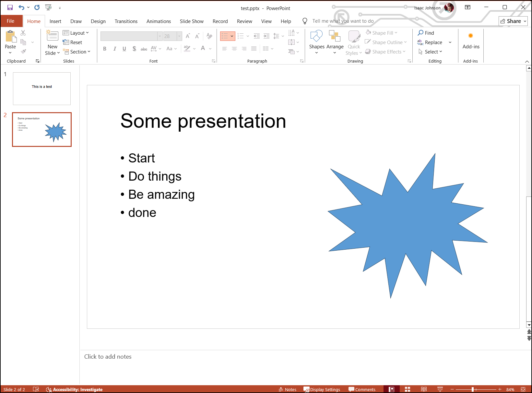Open the Font Size dropdown

(x=179, y=36)
